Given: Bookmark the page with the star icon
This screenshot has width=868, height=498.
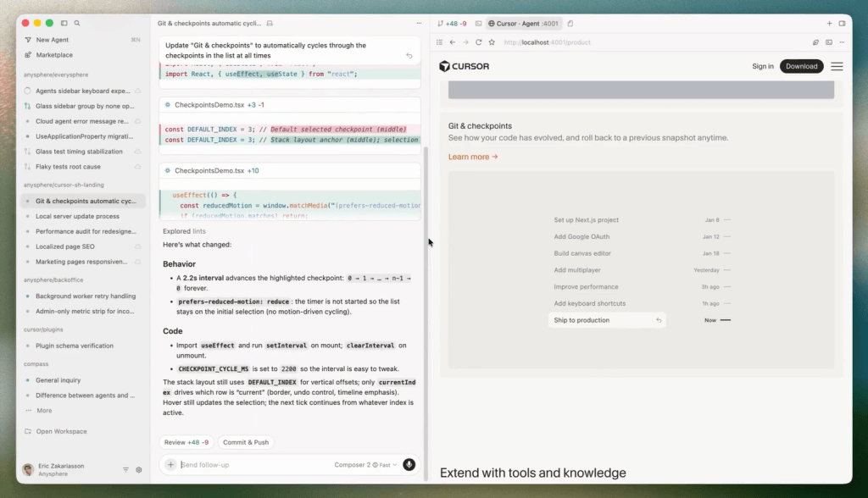Looking at the screenshot, I should click(492, 42).
